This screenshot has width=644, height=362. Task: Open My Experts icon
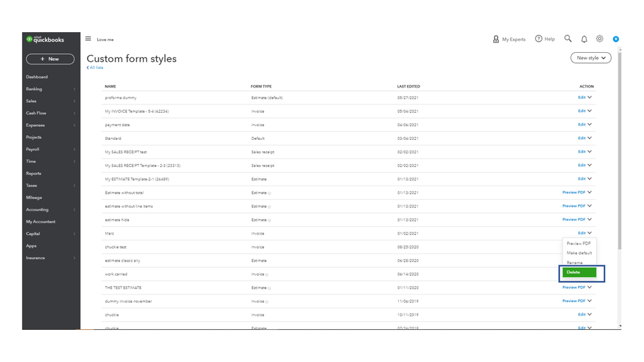(496, 39)
